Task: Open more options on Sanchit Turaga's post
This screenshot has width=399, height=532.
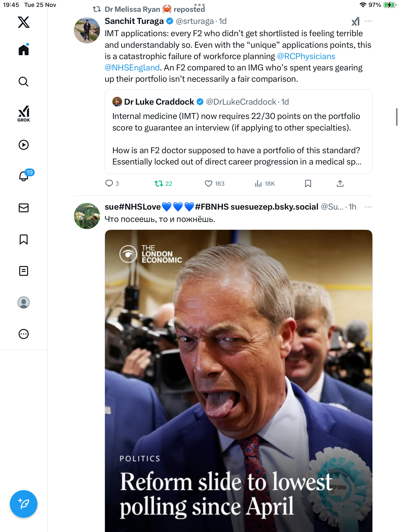Action: 368,21
